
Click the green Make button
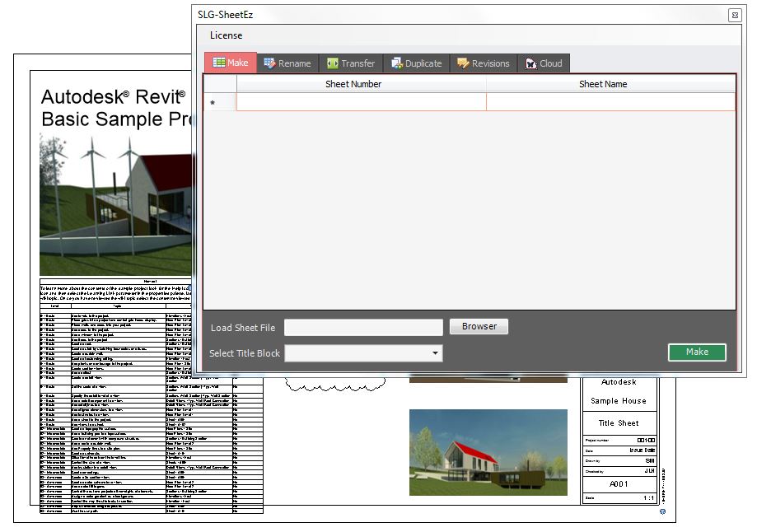(697, 352)
